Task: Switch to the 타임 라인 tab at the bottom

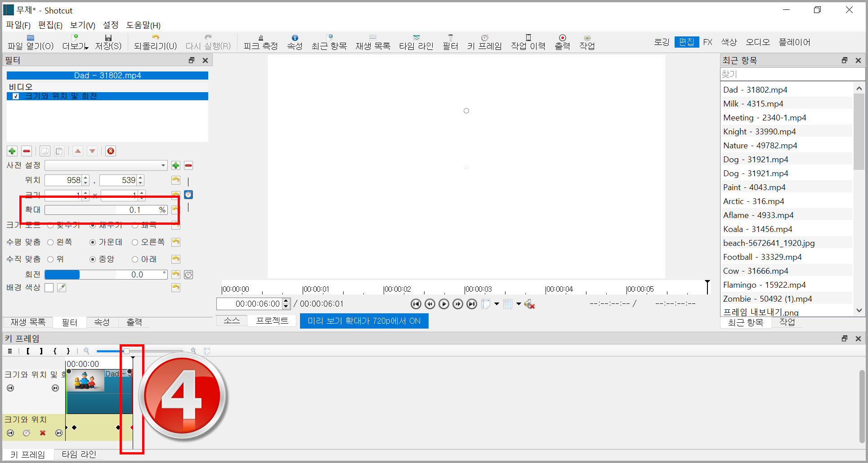Action: pos(79,454)
